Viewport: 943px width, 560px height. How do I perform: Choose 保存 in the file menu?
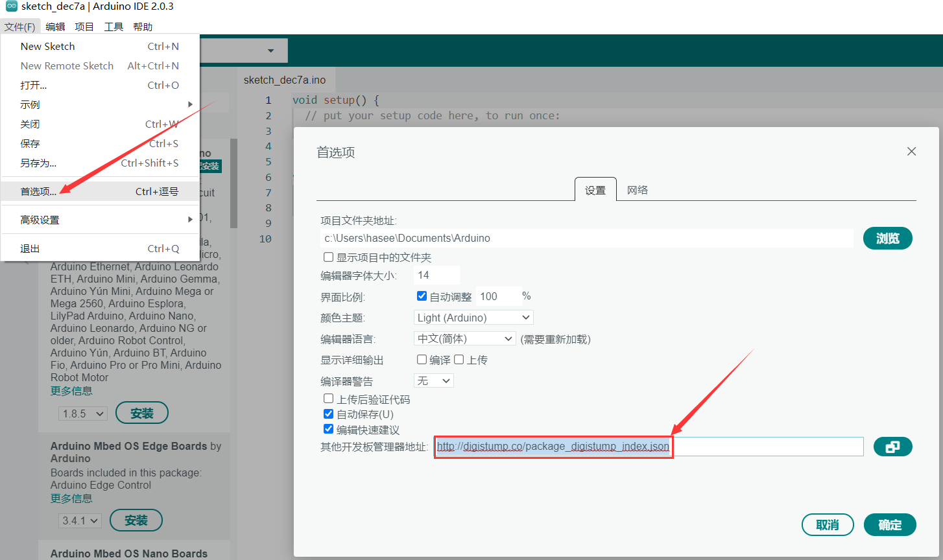point(100,143)
